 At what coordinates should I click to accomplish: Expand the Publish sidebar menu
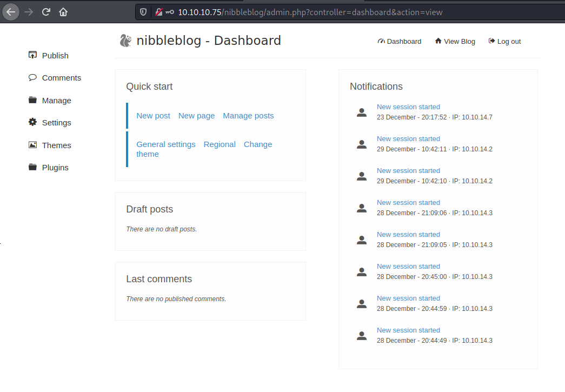pyautogui.click(x=55, y=55)
